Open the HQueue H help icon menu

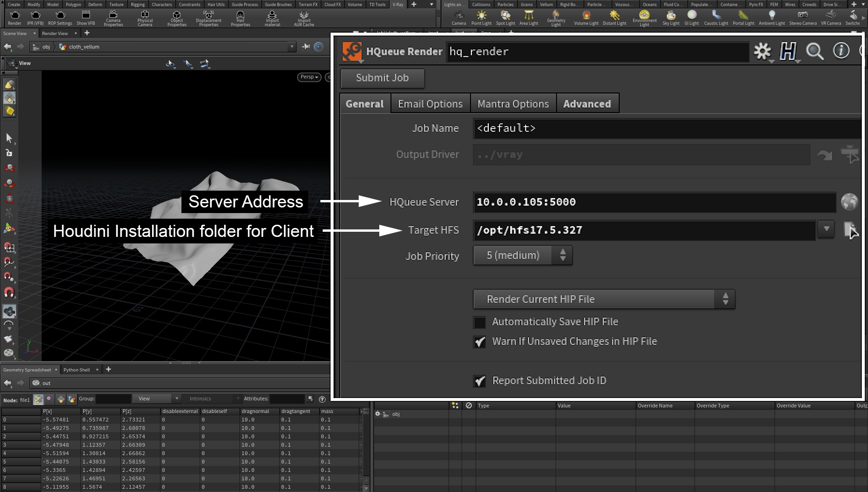coord(788,51)
